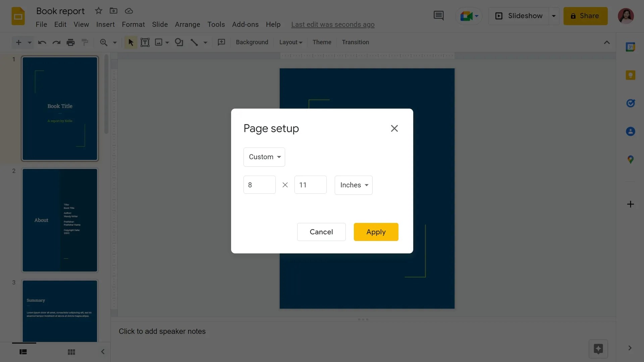644x362 pixels.
Task: Click the Paint format tool
Action: [x=85, y=42]
